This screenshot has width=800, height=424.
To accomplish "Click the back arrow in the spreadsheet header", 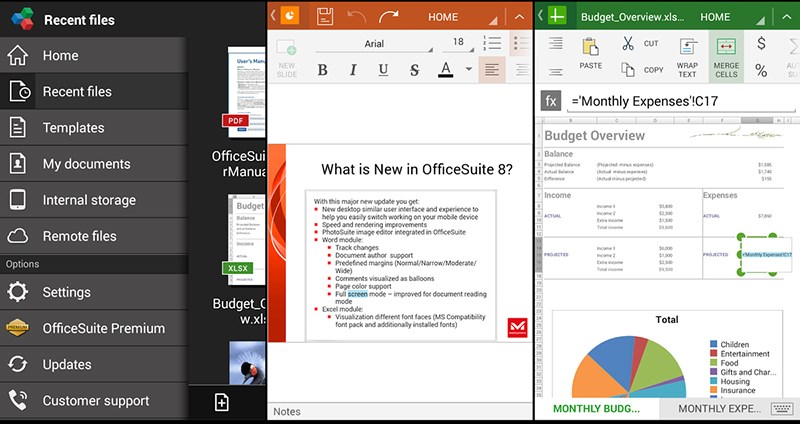I will pyautogui.click(x=540, y=16).
